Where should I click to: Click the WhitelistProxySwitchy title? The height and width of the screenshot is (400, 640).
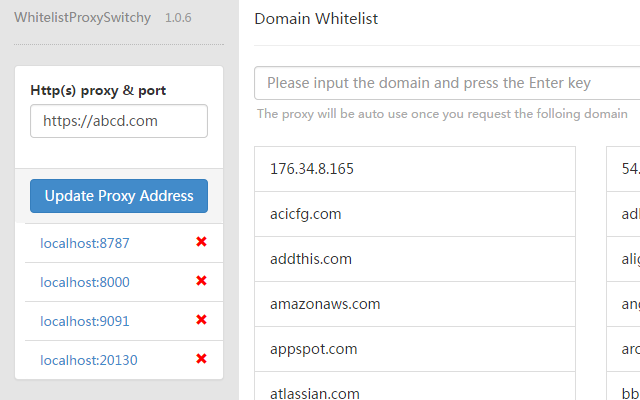[x=84, y=18]
